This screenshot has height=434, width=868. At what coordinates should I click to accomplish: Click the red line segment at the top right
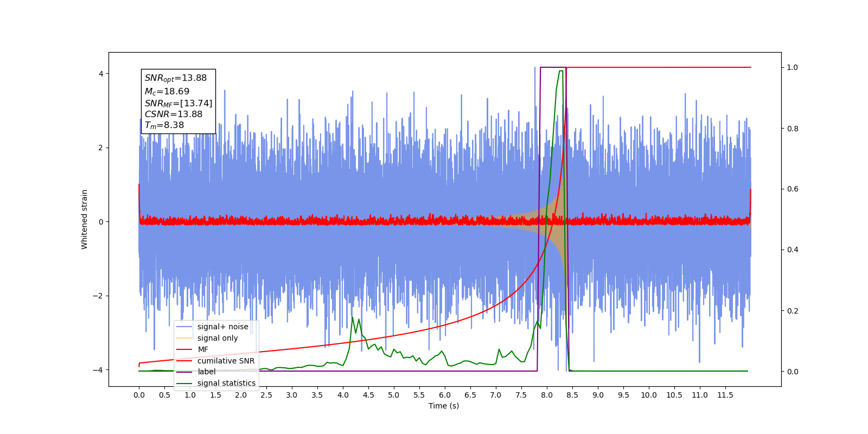[x=659, y=67]
